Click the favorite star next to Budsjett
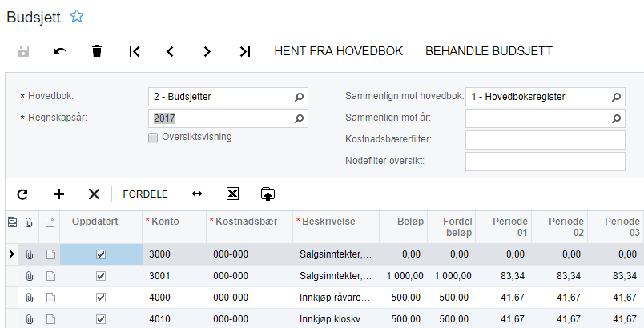The image size is (644, 328). pos(77,16)
